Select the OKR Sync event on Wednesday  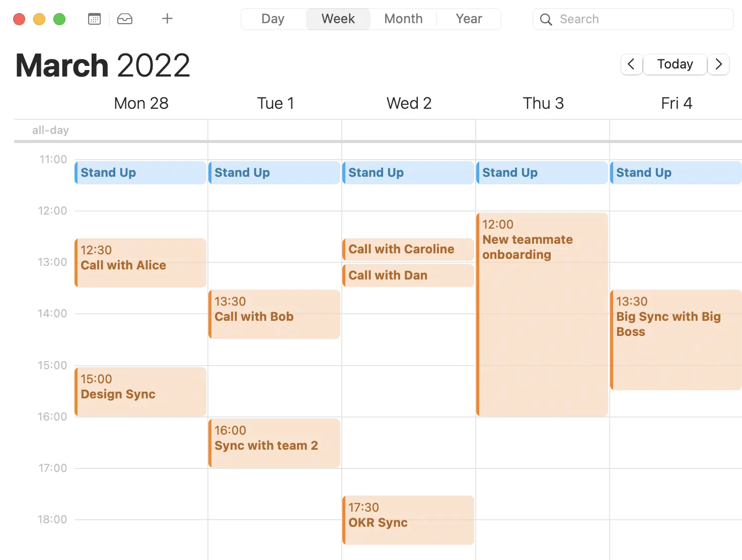(x=408, y=520)
